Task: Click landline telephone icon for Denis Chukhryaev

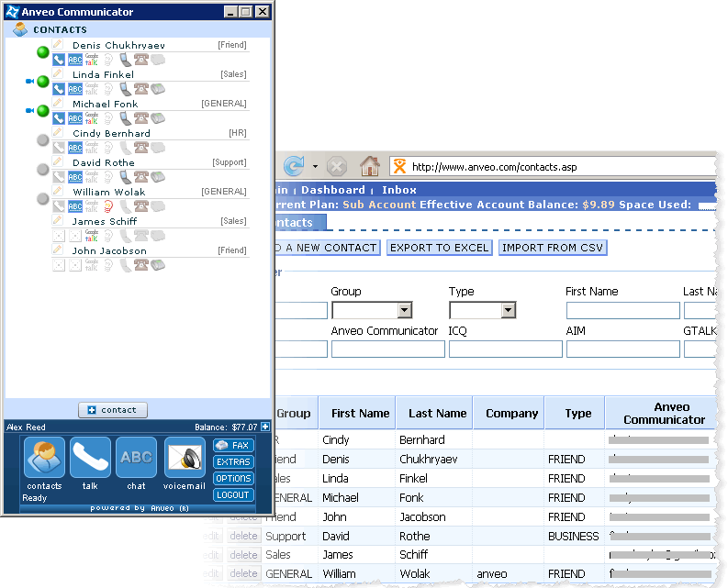Action: pos(141,60)
